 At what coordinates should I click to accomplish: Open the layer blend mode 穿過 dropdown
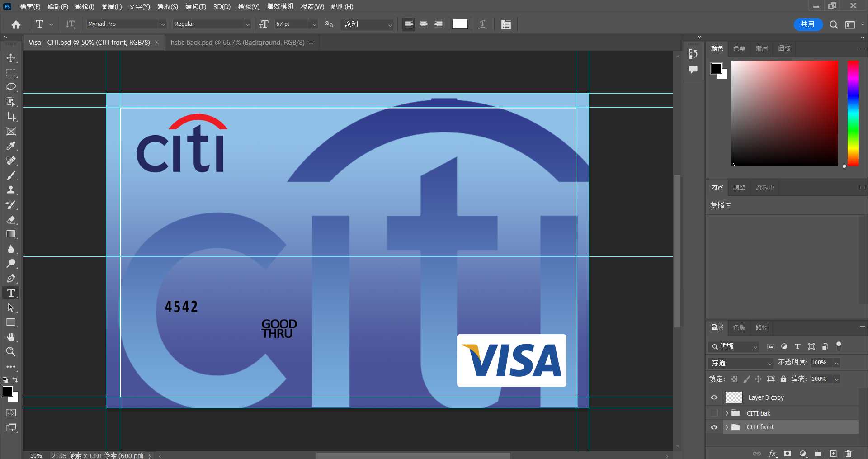[741, 363]
